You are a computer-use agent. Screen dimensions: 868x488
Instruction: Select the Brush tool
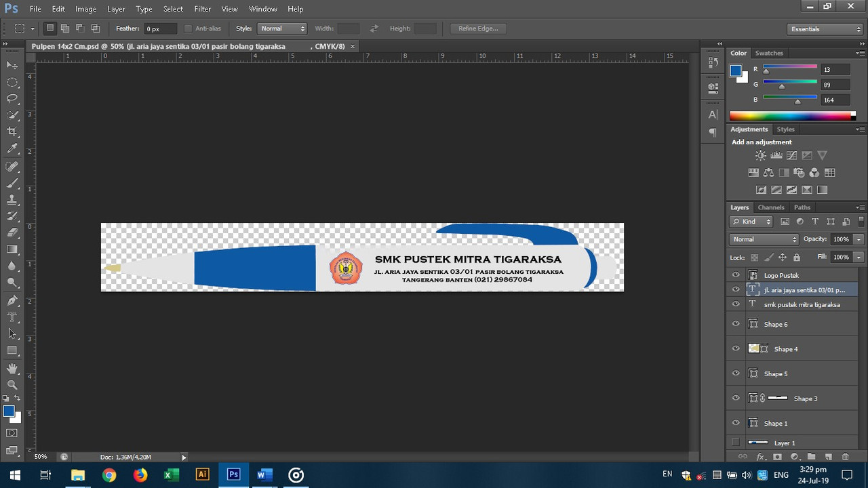12,183
